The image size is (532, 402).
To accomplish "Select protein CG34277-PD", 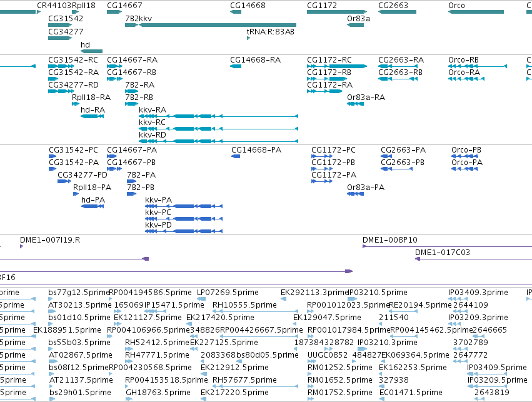I will (x=64, y=181).
